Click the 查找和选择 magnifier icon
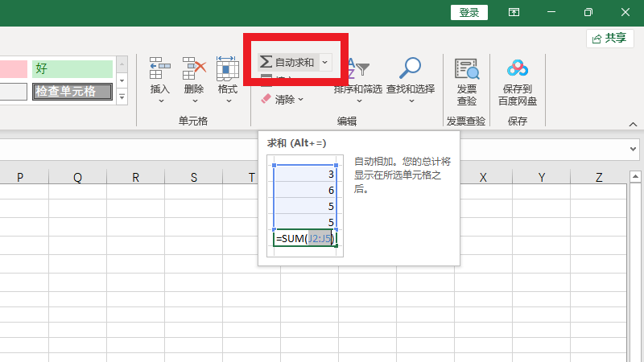 click(x=411, y=69)
